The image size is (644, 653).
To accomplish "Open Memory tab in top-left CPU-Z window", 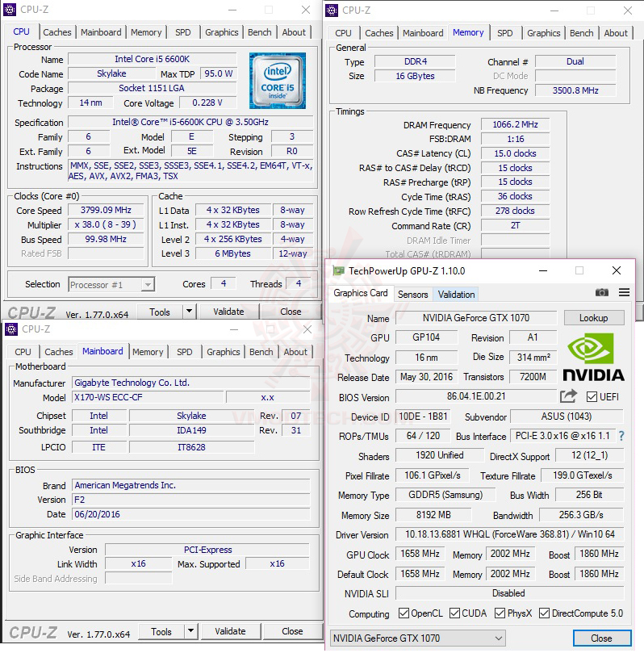I will (146, 32).
